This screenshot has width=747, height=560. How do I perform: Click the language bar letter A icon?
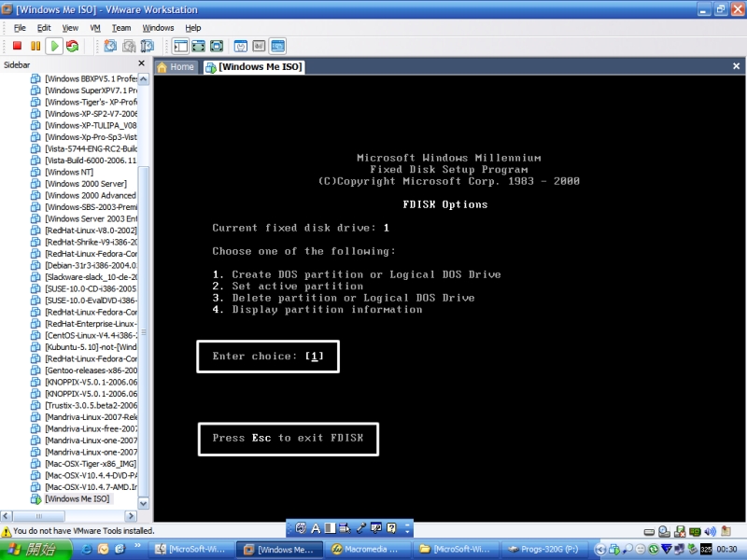click(316, 527)
